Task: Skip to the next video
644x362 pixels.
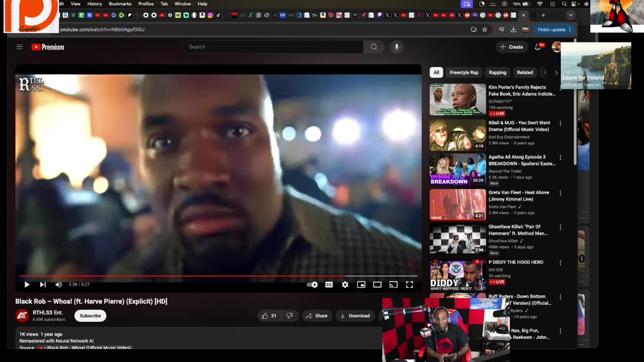Action: (x=43, y=285)
